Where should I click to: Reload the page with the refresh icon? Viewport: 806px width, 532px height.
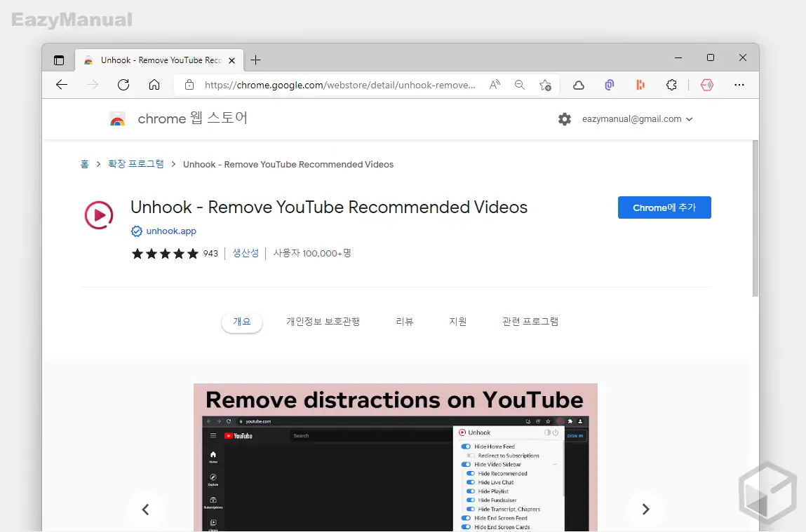point(123,85)
